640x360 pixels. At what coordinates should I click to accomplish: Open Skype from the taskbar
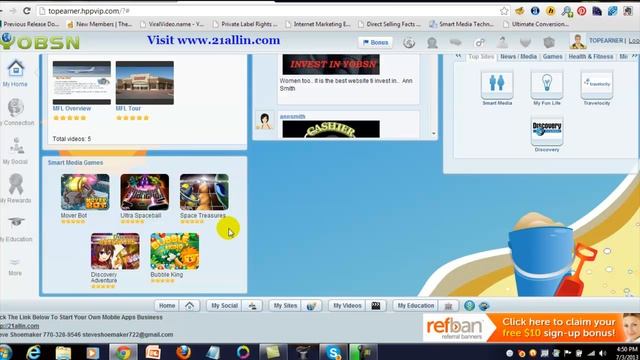pos(333,352)
